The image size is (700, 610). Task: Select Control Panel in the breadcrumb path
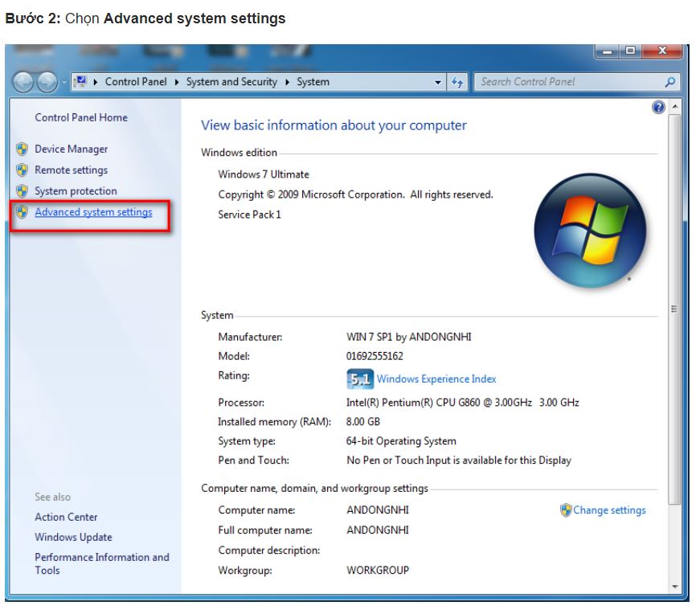tap(136, 82)
